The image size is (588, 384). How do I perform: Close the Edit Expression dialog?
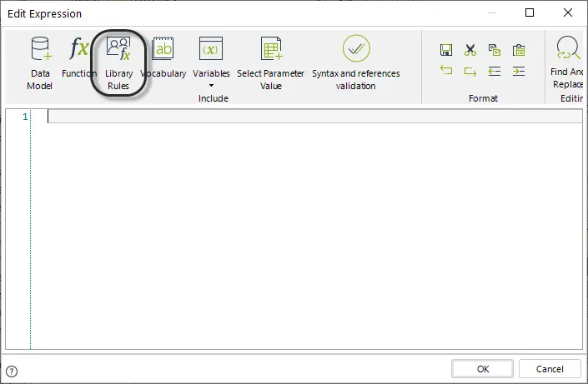[568, 12]
